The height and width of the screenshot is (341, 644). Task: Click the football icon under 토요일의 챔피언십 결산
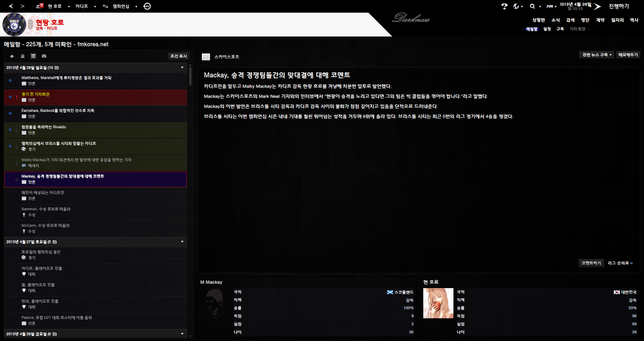point(24,257)
